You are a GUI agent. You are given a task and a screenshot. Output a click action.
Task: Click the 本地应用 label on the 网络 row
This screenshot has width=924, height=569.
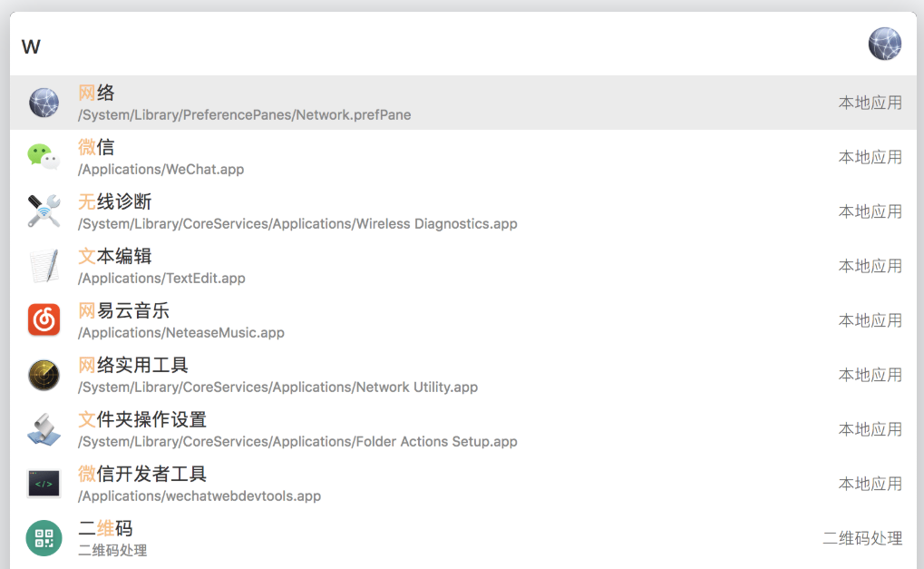tap(871, 103)
